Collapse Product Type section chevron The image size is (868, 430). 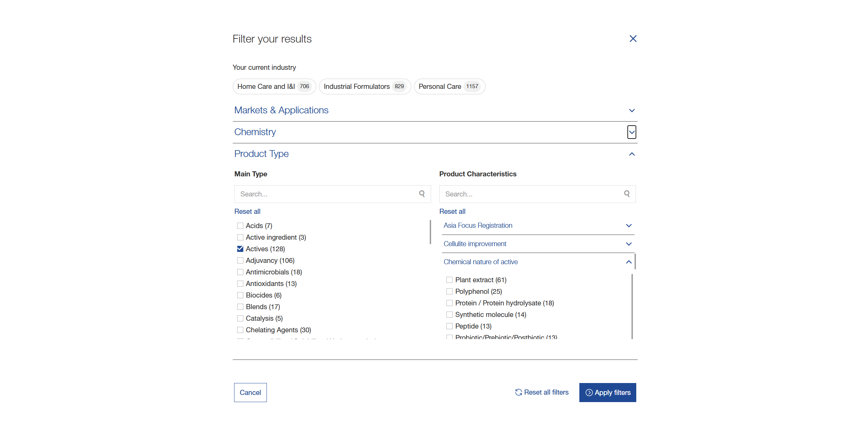point(631,154)
